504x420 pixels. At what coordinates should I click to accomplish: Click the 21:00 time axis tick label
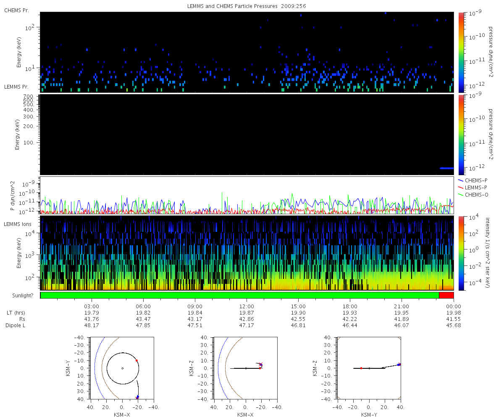[402, 306]
